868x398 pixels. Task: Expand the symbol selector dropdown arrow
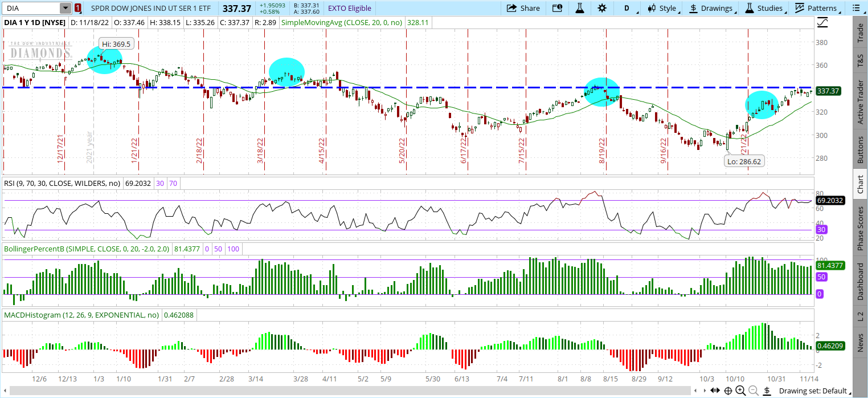(x=65, y=8)
